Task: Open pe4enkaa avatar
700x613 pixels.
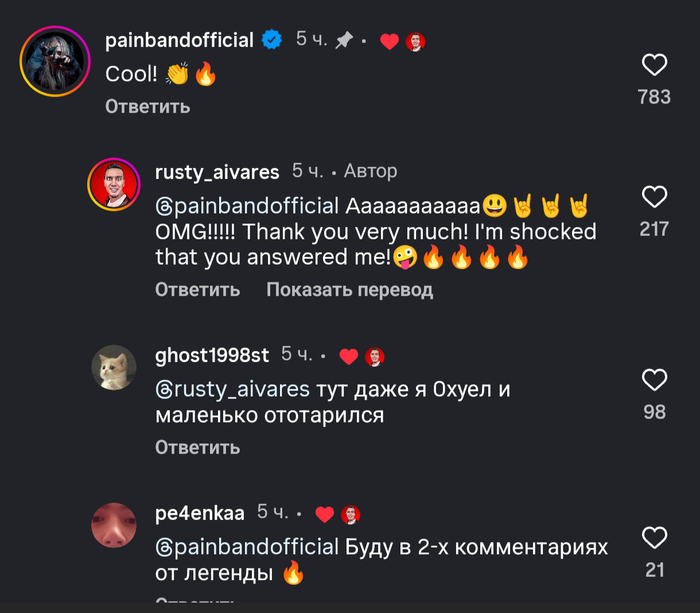Action: [x=113, y=525]
